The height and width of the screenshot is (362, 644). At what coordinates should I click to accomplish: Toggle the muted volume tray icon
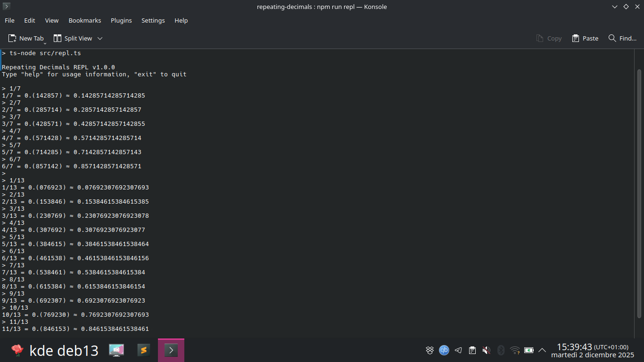tap(487, 350)
